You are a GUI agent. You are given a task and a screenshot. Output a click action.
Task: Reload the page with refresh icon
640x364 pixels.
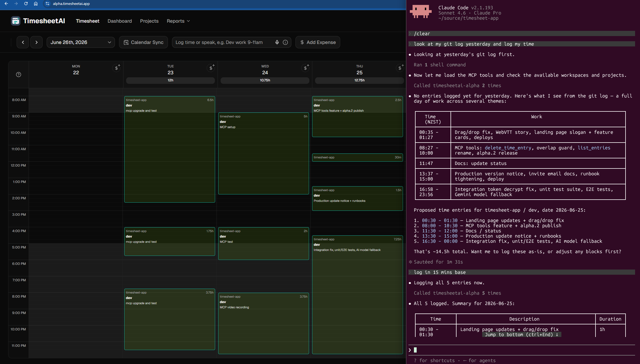click(26, 4)
